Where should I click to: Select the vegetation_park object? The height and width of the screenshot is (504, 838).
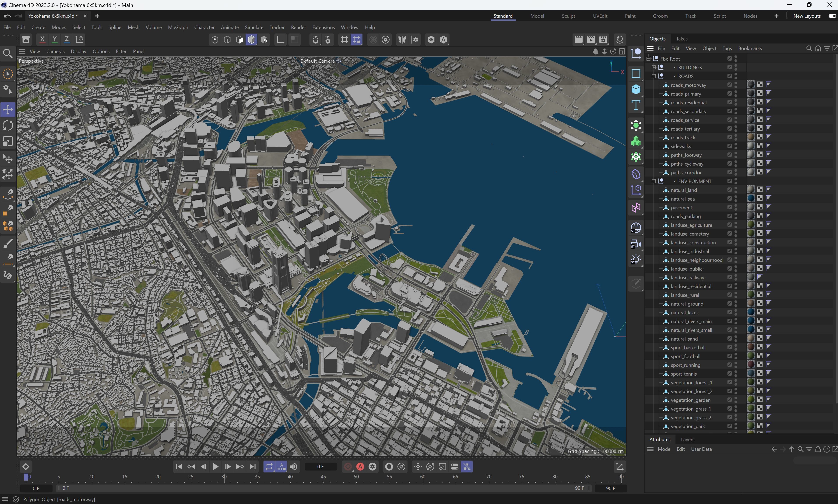687,426
